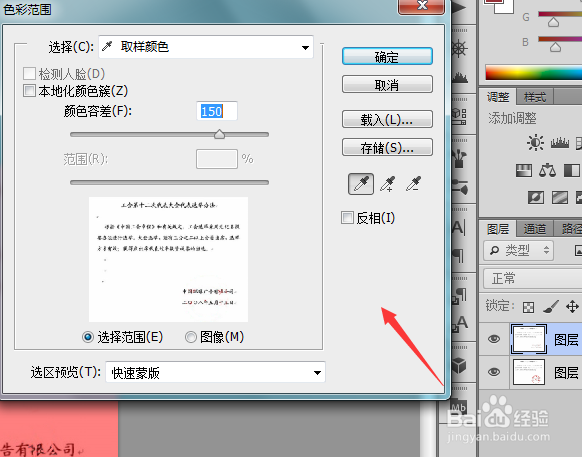Open the brush presets panel icon
The image size is (582, 457).
pyautogui.click(x=459, y=159)
